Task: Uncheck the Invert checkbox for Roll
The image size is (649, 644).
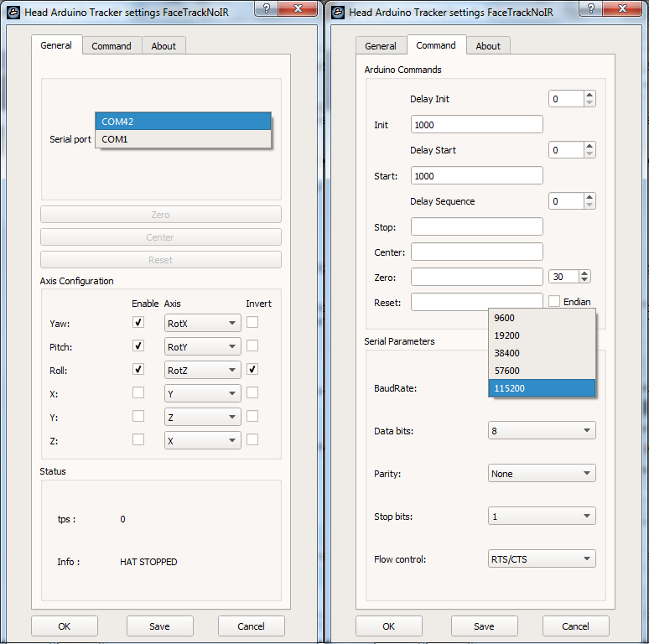Action: coord(252,369)
